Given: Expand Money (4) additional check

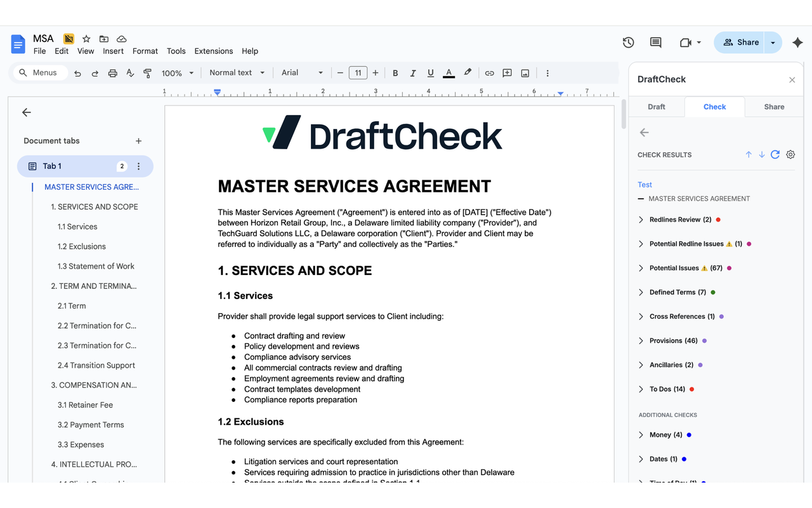Looking at the screenshot, I should (x=641, y=435).
